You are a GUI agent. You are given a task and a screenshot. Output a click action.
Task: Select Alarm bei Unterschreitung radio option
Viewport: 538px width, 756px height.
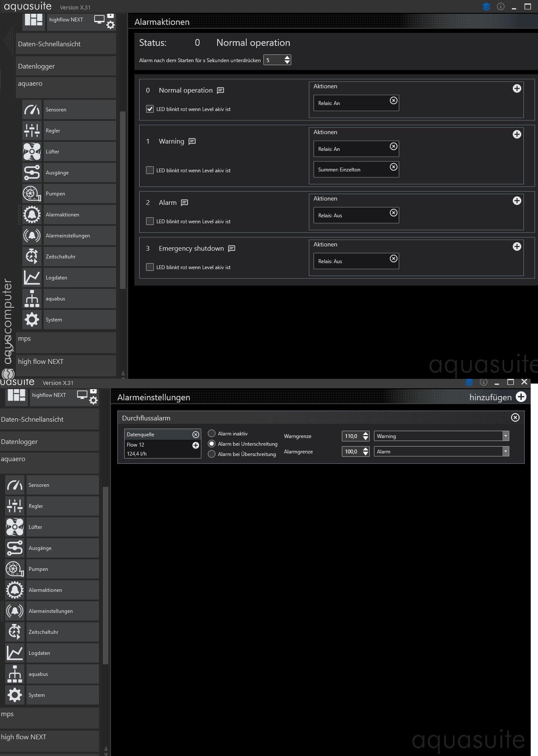click(x=212, y=444)
